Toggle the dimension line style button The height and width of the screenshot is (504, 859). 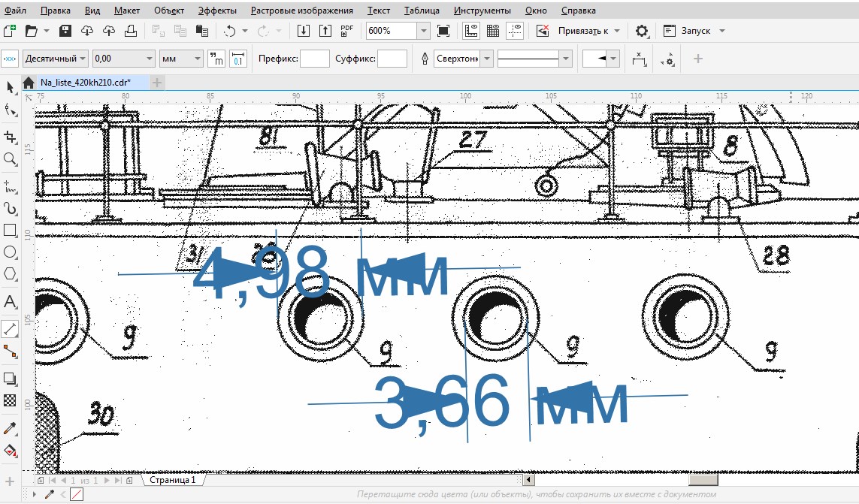pos(9,59)
